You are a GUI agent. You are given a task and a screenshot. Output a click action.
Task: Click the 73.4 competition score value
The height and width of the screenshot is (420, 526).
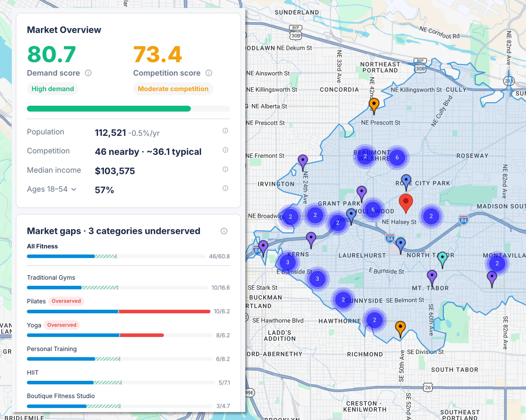(158, 54)
